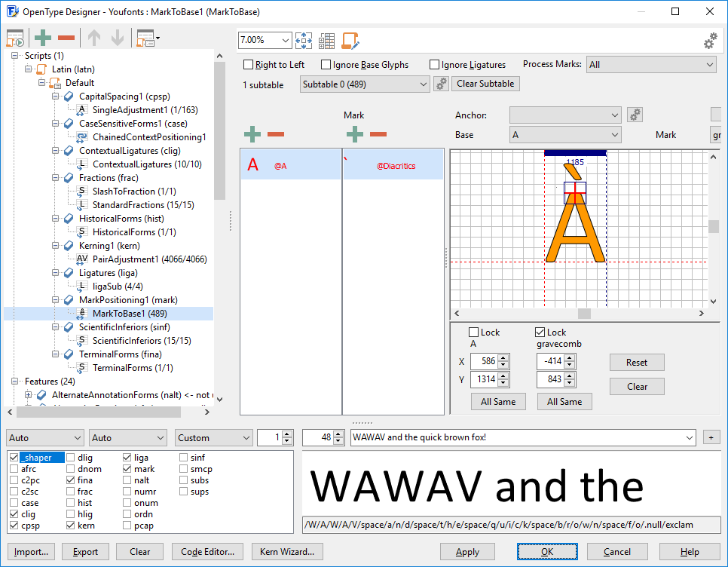
Task: Click the glyph preview horizontal scrollbar thumb
Action: [584, 314]
